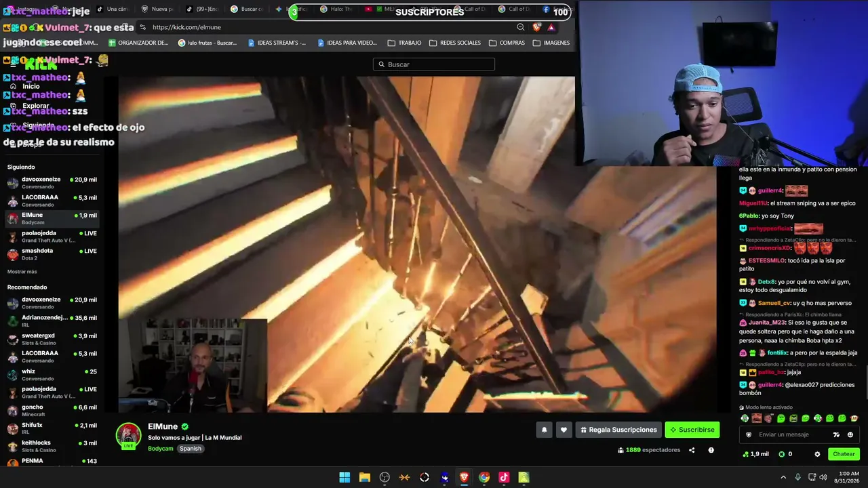The width and height of the screenshot is (868, 488).
Task: Click username Samuell_cv in chat
Action: tap(774, 303)
